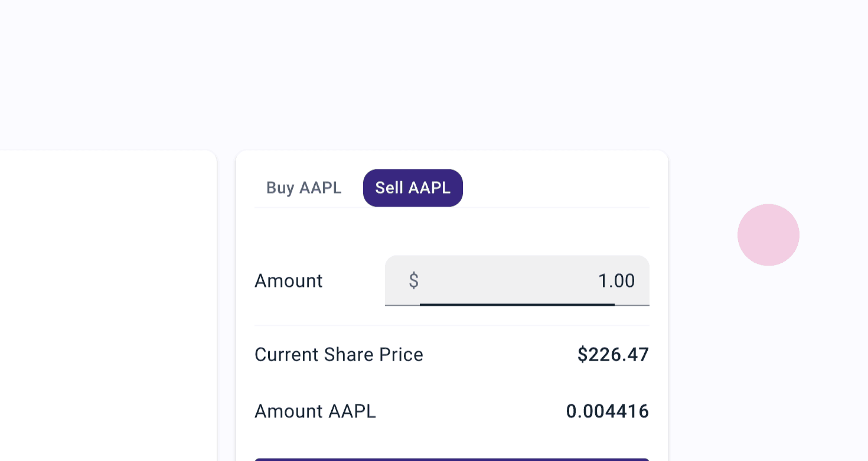The height and width of the screenshot is (461, 868).
Task: Click blank card area beside Sell AAPL
Action: pyautogui.click(x=555, y=188)
